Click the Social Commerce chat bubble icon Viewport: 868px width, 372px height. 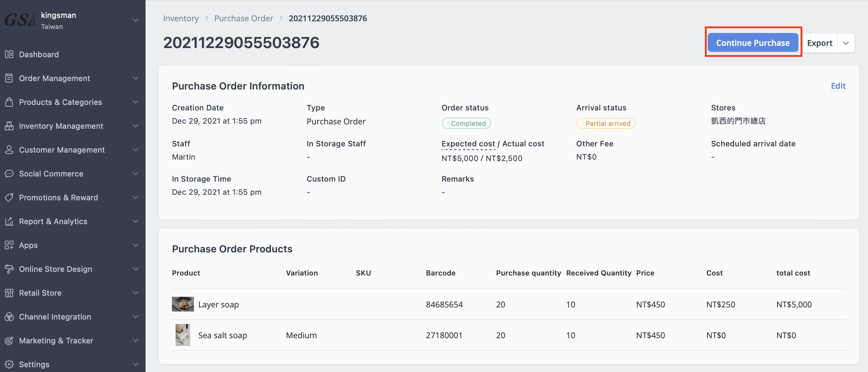tap(9, 174)
